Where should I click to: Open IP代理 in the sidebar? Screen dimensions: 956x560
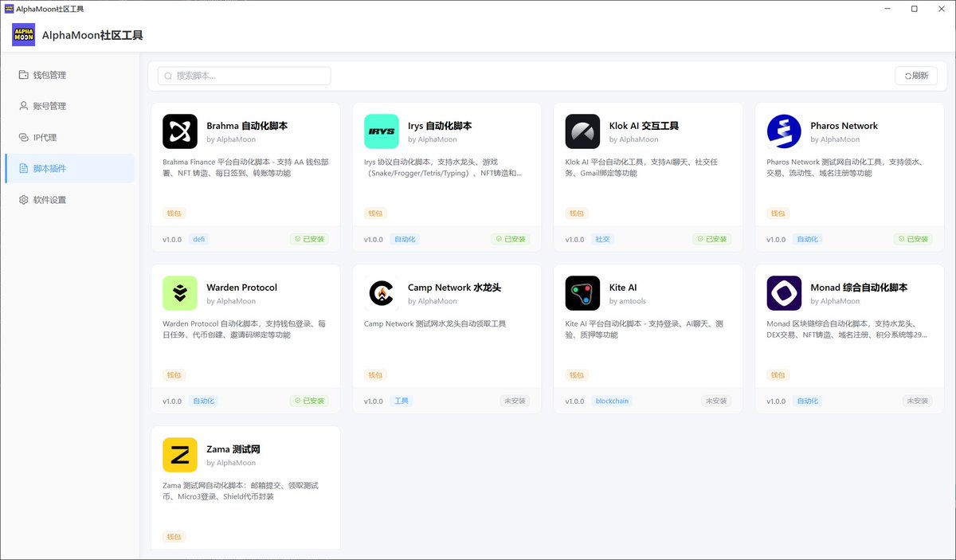69,137
